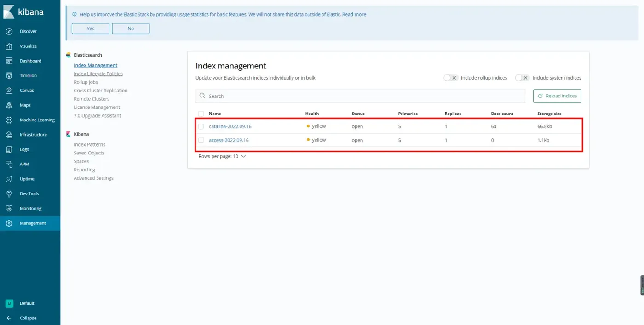The width and height of the screenshot is (644, 325).
Task: Open Saved Objects under Kibana
Action: pos(89,153)
